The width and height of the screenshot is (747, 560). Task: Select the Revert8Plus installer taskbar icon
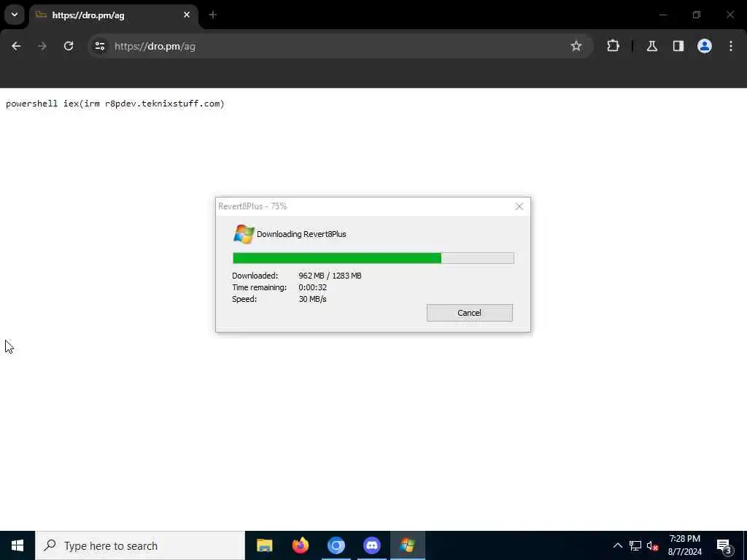point(407,545)
